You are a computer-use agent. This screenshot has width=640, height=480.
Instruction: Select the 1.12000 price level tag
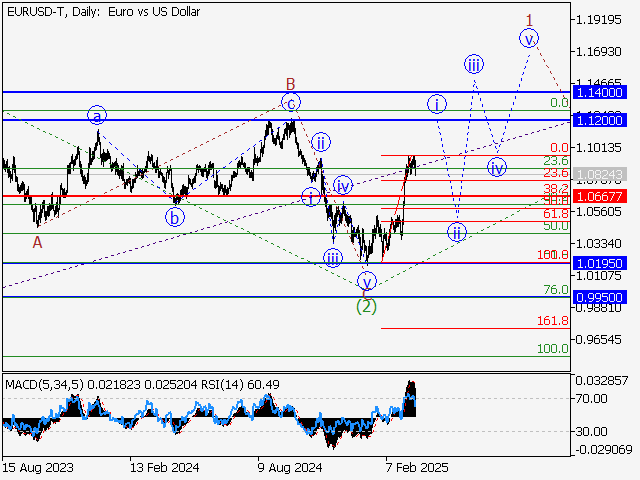click(600, 120)
